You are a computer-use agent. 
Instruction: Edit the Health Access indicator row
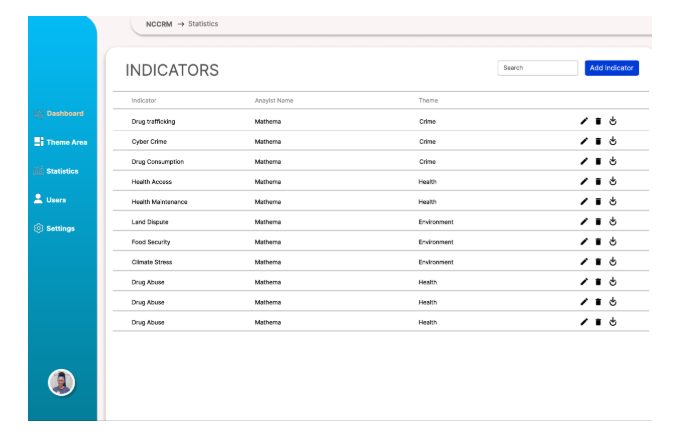click(x=584, y=181)
